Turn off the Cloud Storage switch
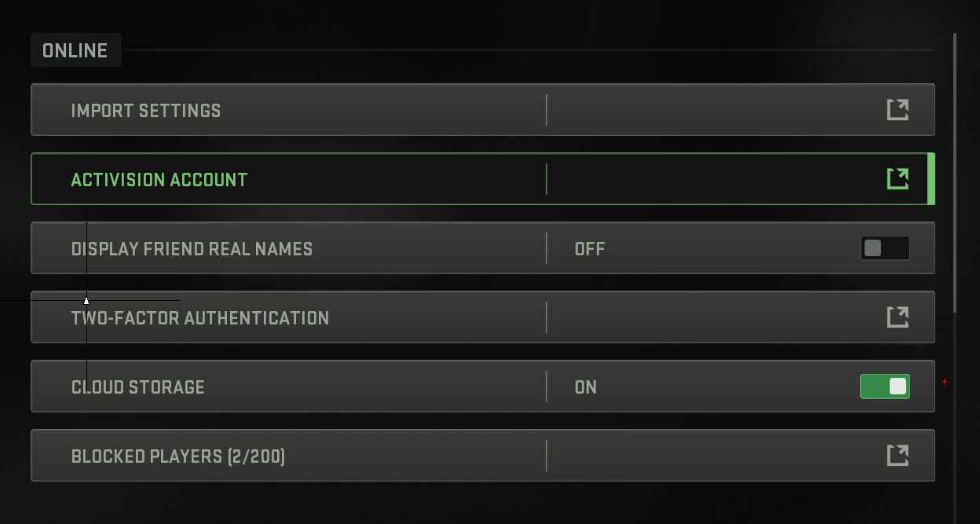This screenshot has height=524, width=980. point(885,387)
